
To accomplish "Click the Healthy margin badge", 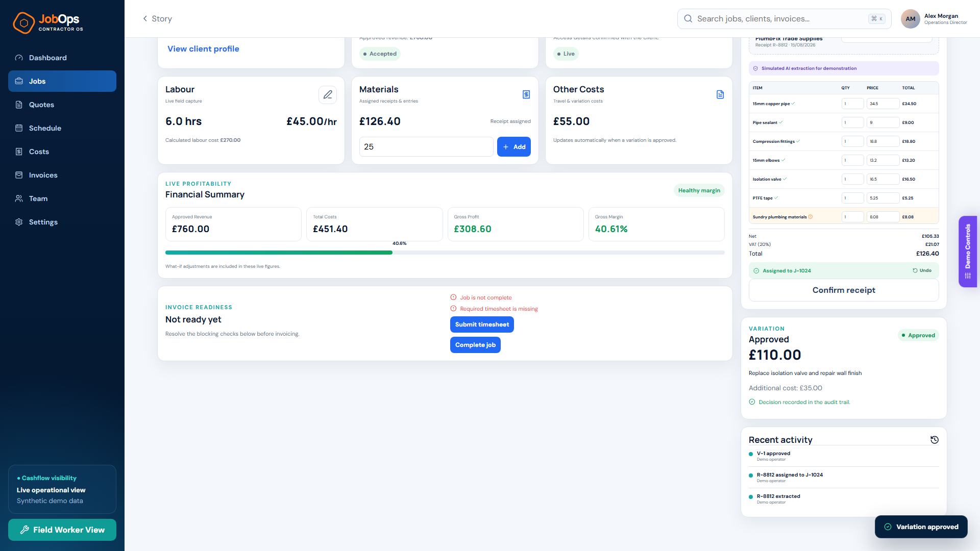I will [699, 190].
